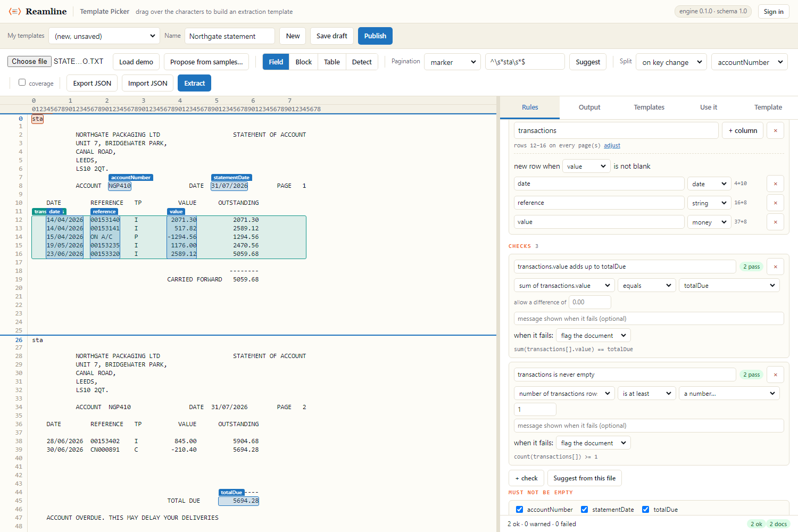The height and width of the screenshot is (532, 798).
Task: Click the Publish button
Action: [x=375, y=36]
